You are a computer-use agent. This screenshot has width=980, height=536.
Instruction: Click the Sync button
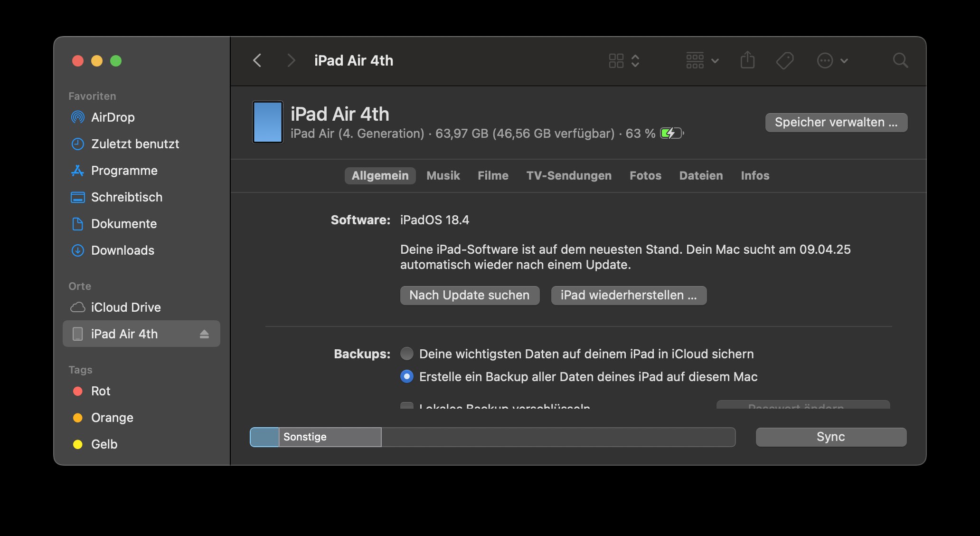[831, 437]
